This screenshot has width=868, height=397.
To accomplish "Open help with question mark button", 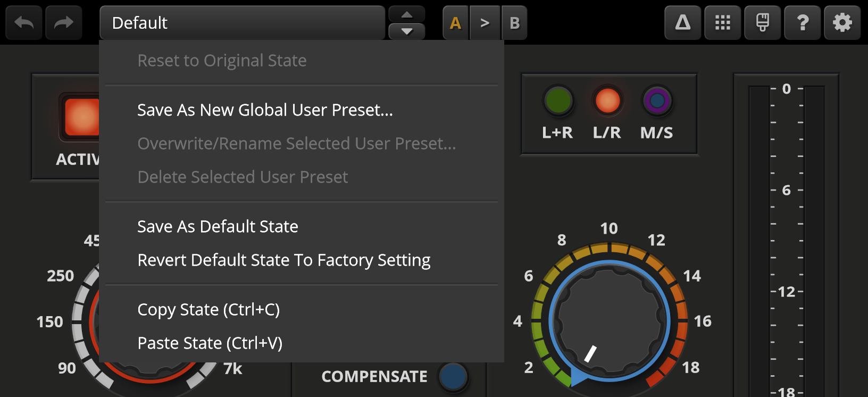I will [x=803, y=23].
